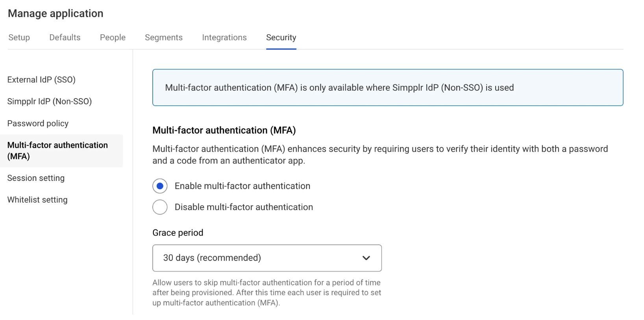Viewport: 644px width, 320px height.
Task: Open Session setting in sidebar
Action: 36,178
